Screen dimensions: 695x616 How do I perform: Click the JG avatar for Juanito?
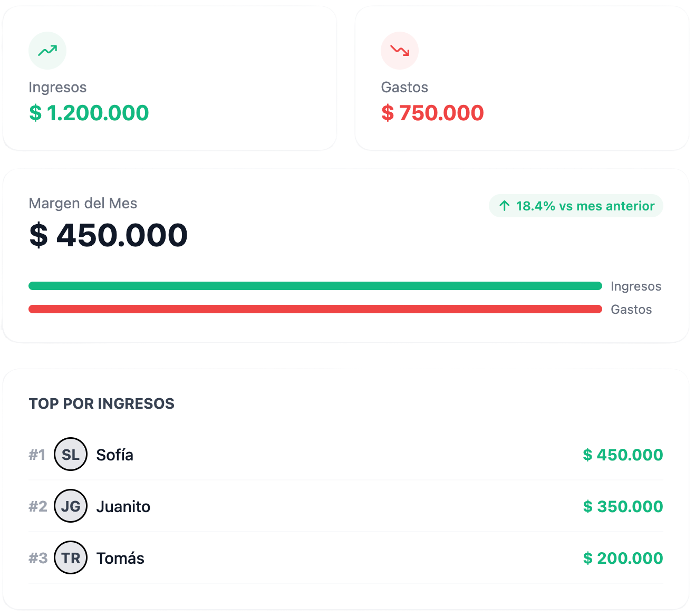tap(71, 506)
